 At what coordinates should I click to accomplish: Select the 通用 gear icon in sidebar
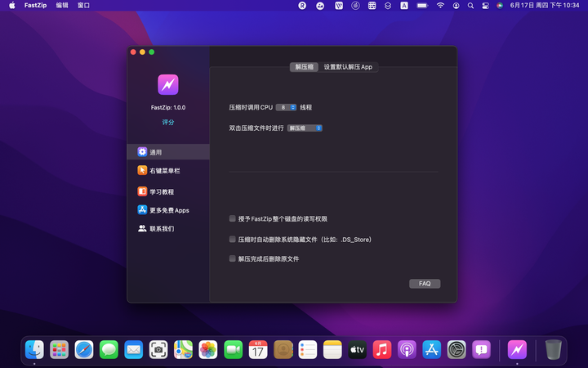tap(142, 152)
